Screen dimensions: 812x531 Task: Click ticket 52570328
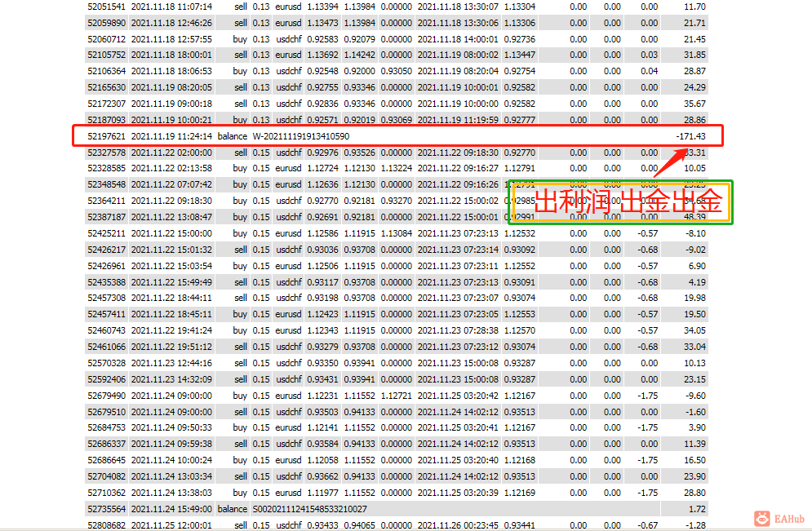coord(106,363)
